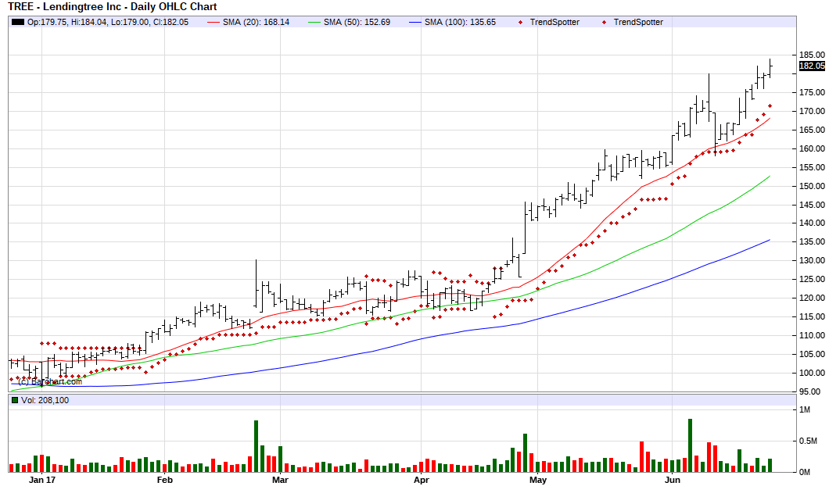
Task: Click the '105.00' price axis label
Action: 812,354
